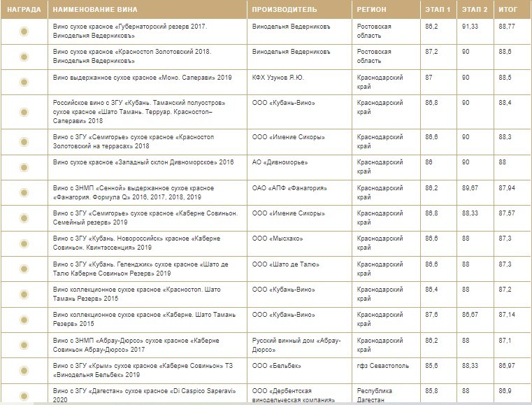Click the medal icon for Красностоп Золотовский 2018

coord(24,57)
